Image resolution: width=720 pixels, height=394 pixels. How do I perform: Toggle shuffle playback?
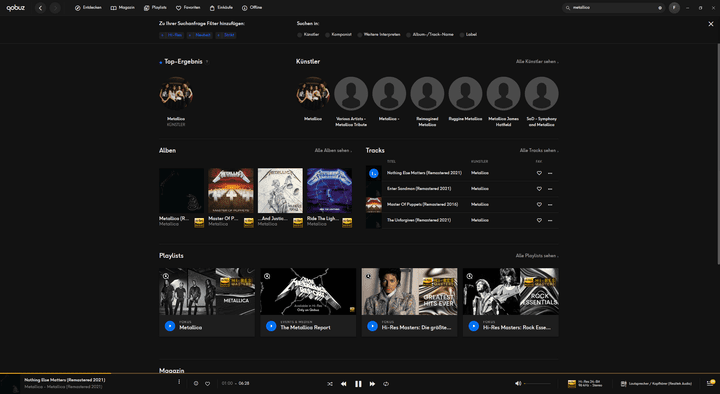(330, 384)
